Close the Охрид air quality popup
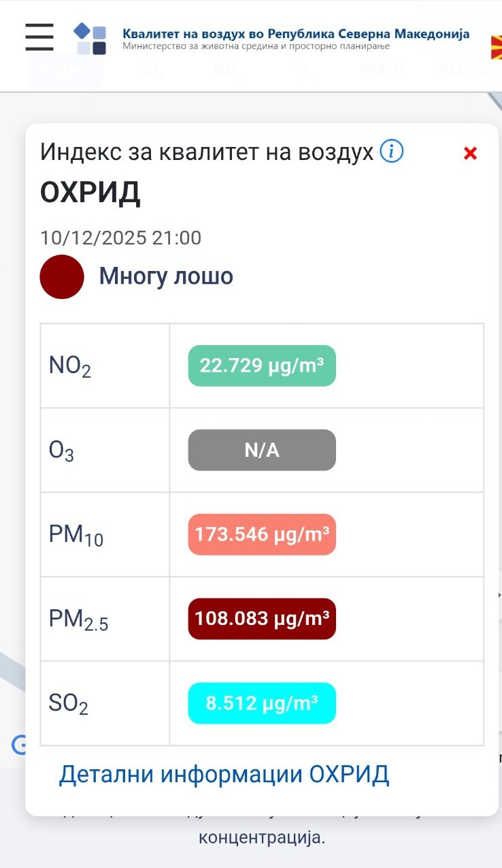Screen dimensions: 502x868 click(x=470, y=154)
